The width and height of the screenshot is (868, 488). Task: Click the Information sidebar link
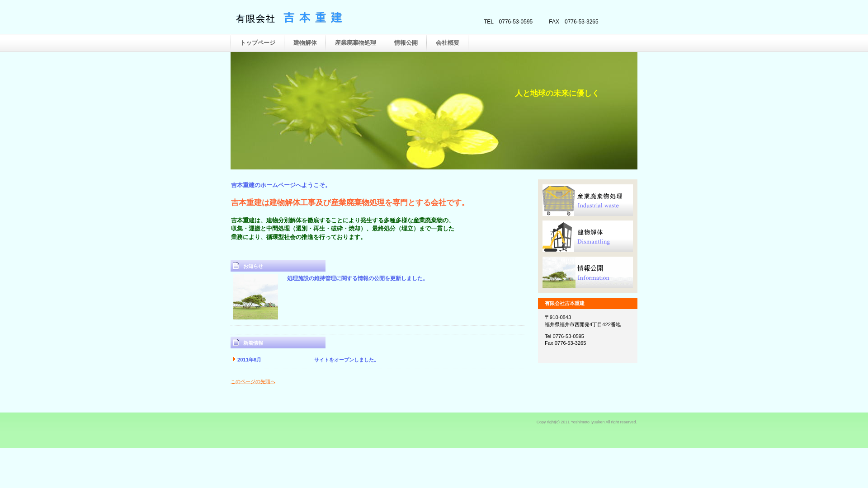(x=594, y=277)
